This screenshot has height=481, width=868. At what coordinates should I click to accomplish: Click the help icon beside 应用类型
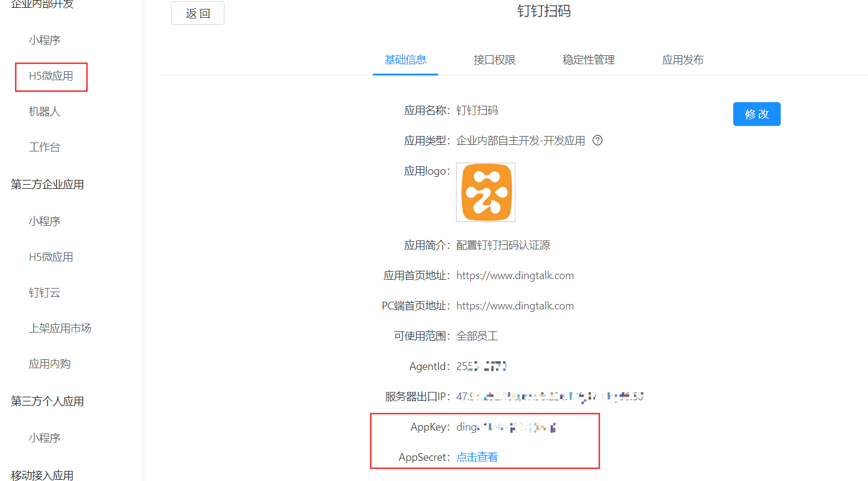[598, 141]
